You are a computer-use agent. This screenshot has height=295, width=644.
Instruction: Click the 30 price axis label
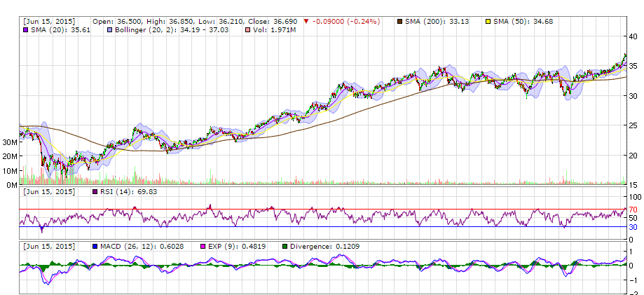pyautogui.click(x=633, y=96)
